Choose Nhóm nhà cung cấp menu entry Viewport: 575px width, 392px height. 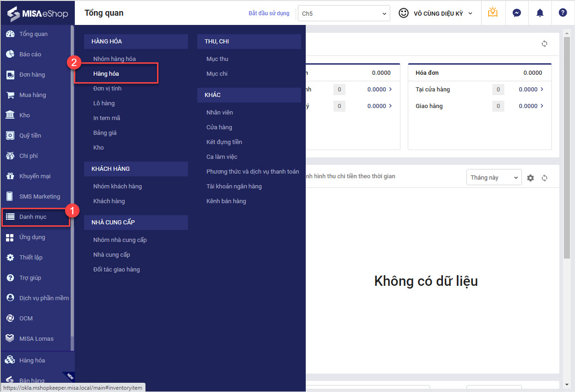tap(120, 240)
